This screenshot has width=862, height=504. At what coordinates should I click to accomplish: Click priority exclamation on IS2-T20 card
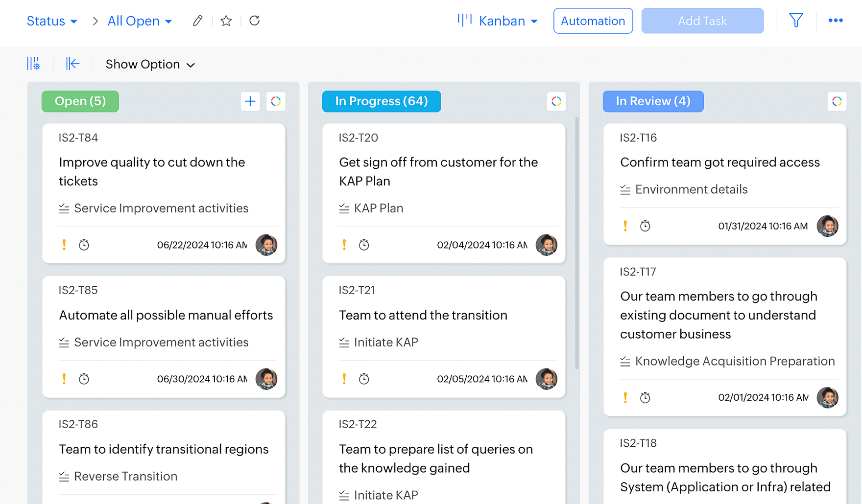click(x=344, y=245)
